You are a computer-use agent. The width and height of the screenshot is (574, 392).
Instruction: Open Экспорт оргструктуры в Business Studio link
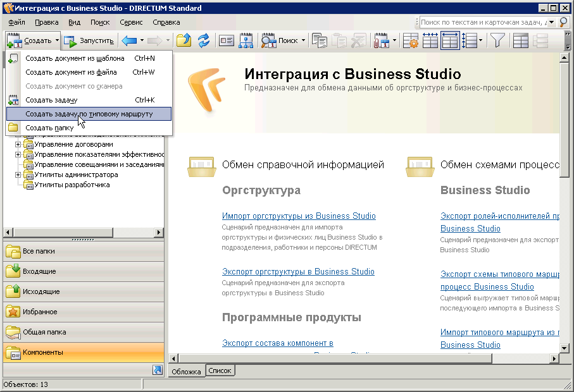[298, 271]
